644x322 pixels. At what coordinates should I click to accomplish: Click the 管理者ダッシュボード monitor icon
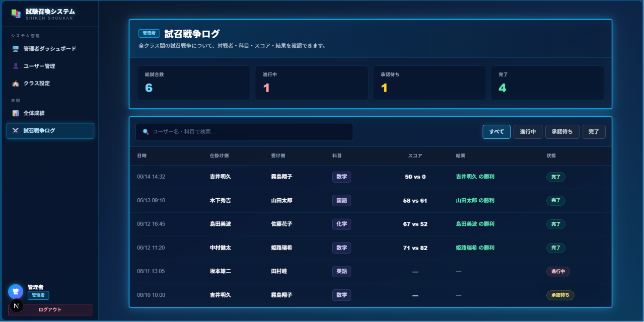[16, 49]
